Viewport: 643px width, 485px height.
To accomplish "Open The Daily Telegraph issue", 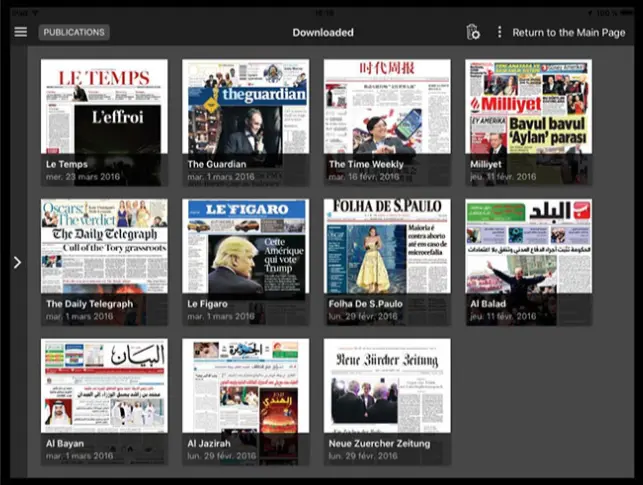I will 104,262.
